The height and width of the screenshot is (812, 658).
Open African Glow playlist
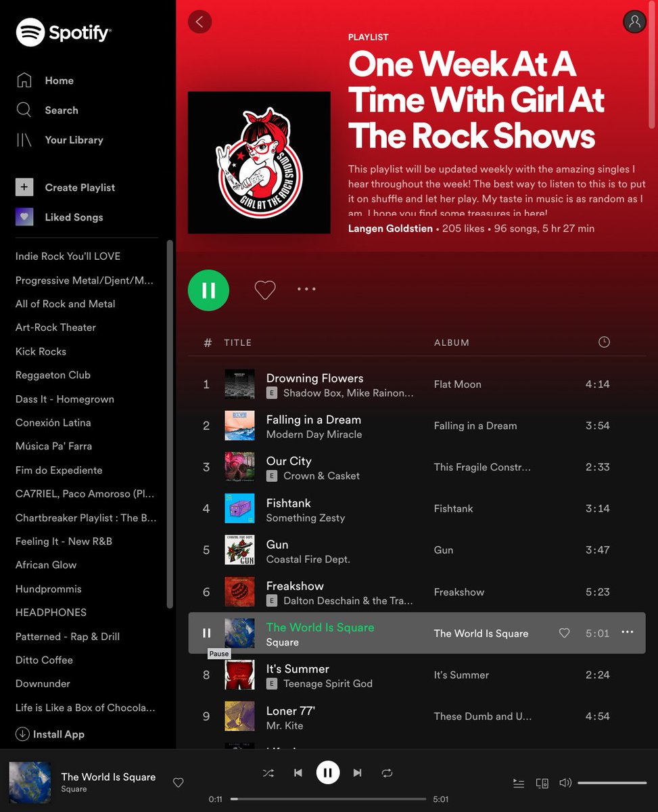tap(46, 565)
